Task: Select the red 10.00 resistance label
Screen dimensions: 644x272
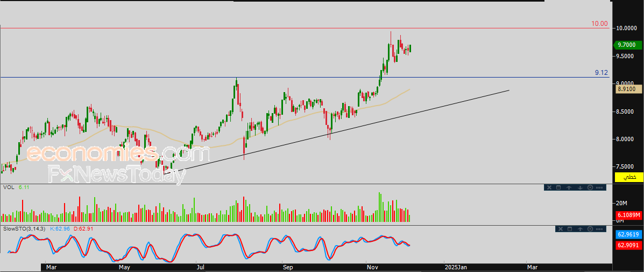Action: click(x=600, y=24)
